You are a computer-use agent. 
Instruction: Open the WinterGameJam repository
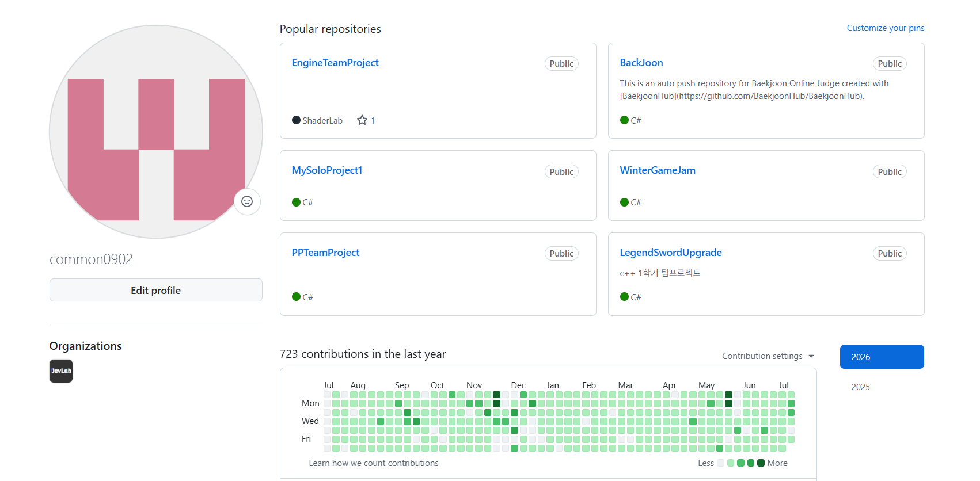click(658, 170)
